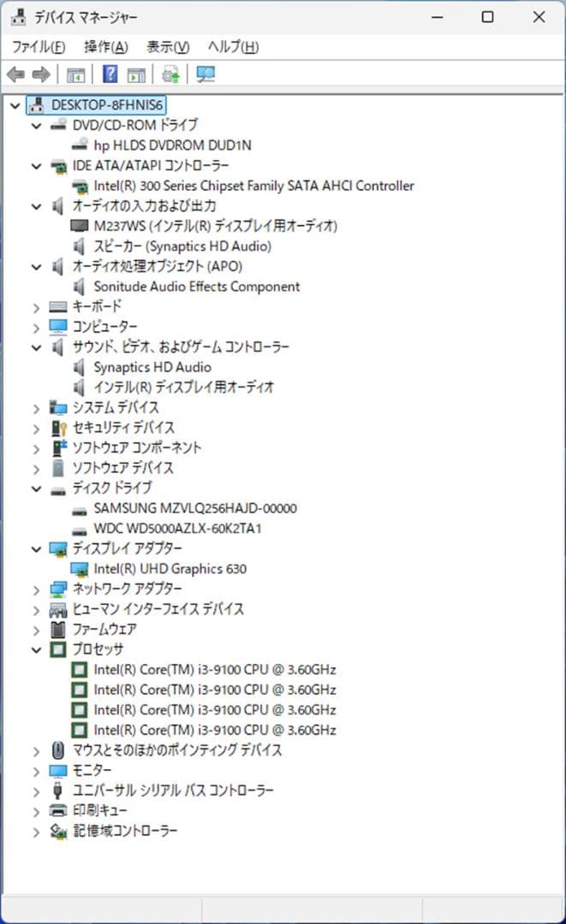Viewport: 566px width, 924px height.
Task: Expand the モニター node
Action: point(37,771)
